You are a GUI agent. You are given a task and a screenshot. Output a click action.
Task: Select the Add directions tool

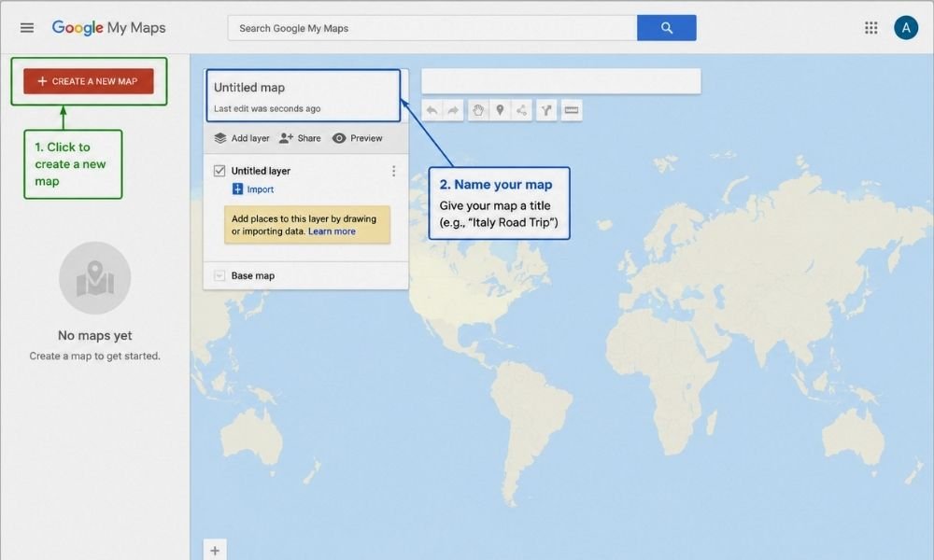tap(546, 110)
